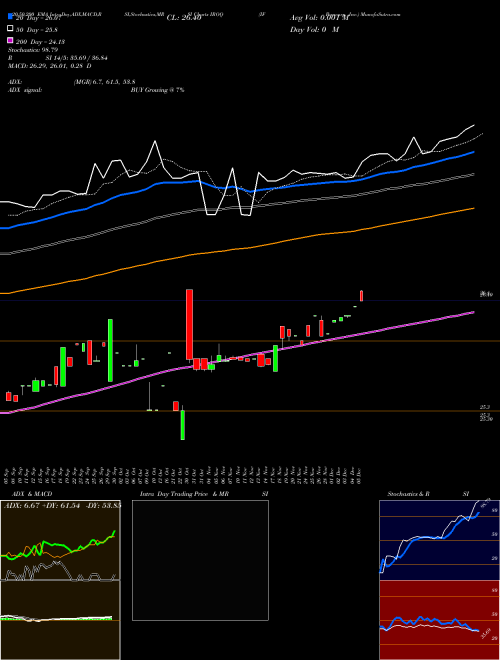The width and height of the screenshot is (500, 660).
Task: Click the white 50 Day EMA legend swatch
Action: click(x=10, y=29)
